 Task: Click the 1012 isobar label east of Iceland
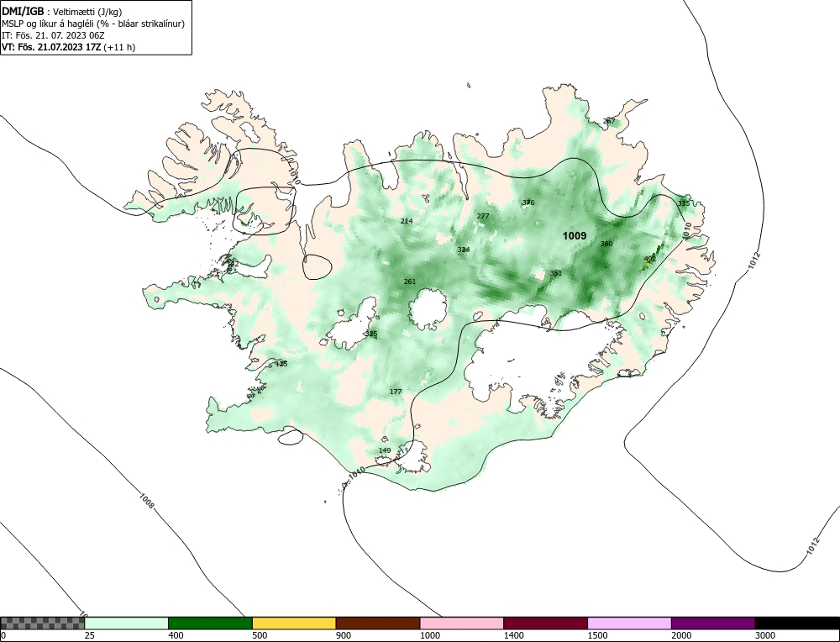(754, 260)
